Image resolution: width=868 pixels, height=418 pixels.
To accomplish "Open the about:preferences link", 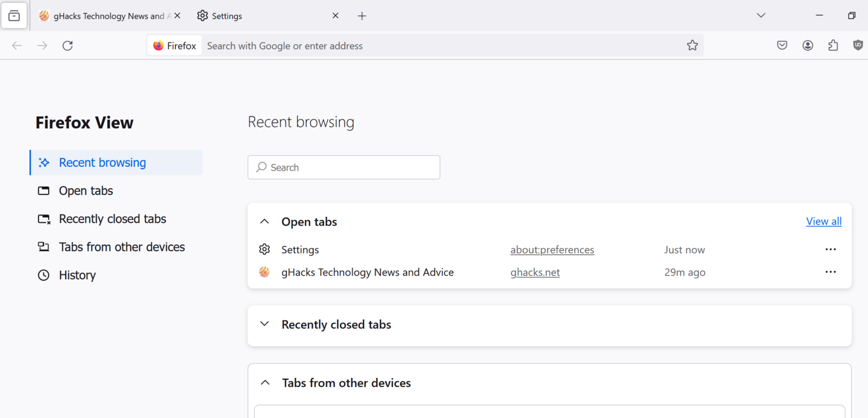I will click(x=552, y=249).
